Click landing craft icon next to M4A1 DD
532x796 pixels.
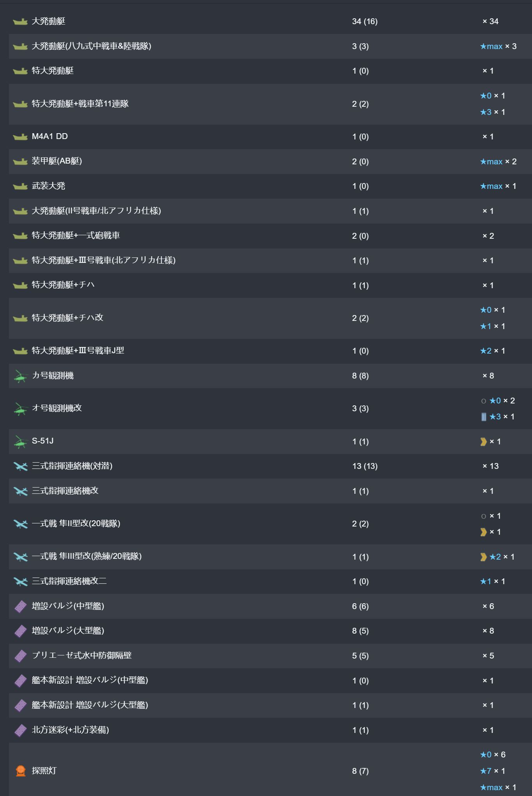pos(20,137)
